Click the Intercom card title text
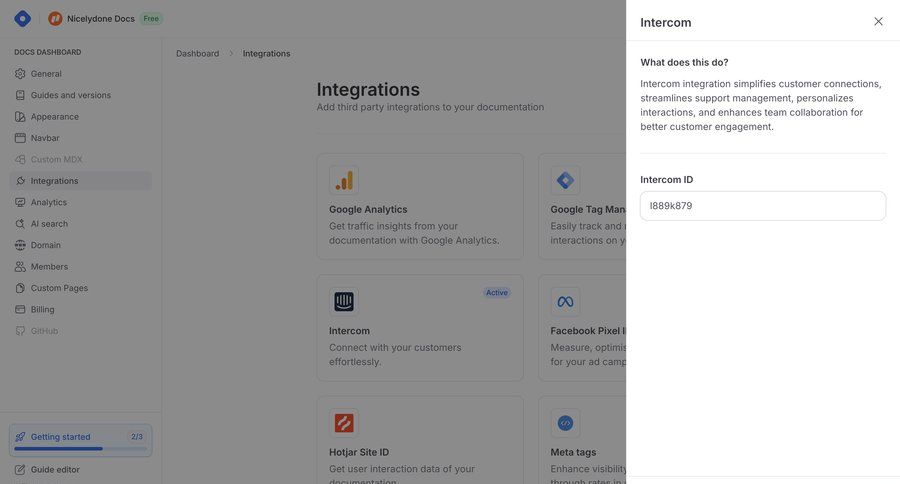Image resolution: width=900 pixels, height=484 pixels. click(349, 331)
